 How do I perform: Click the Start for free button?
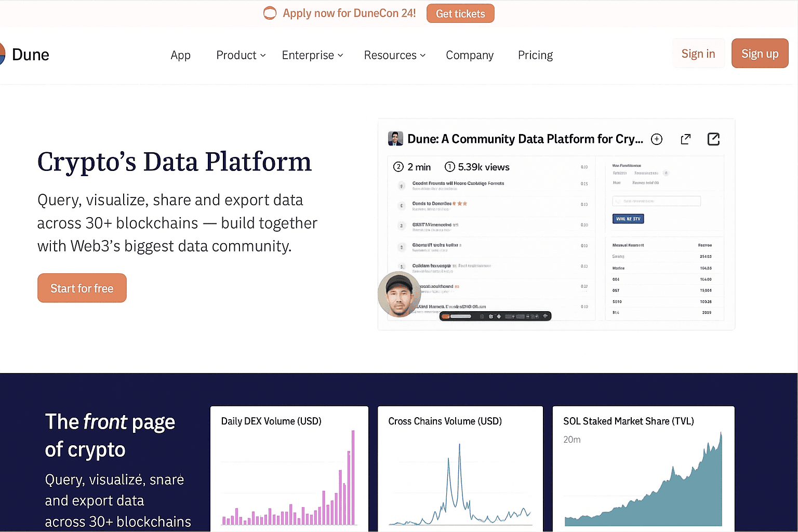[x=82, y=288]
